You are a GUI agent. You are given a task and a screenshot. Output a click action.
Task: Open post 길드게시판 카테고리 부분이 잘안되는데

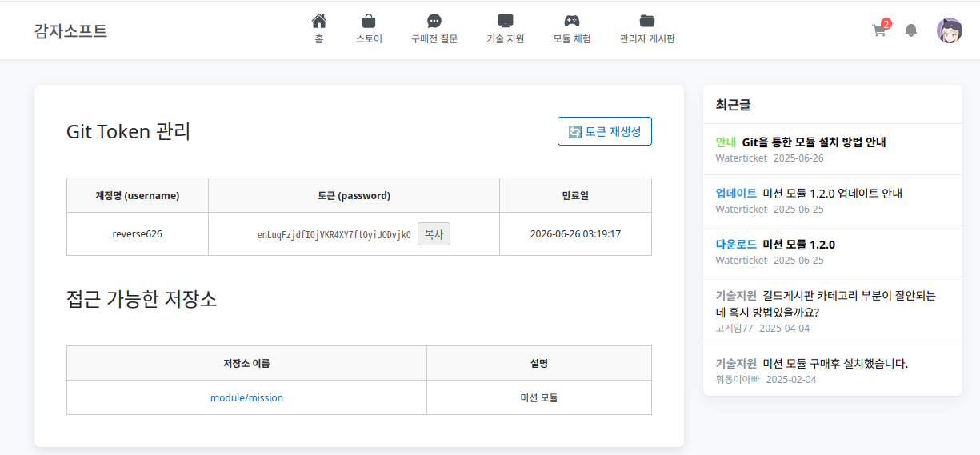[x=826, y=304]
